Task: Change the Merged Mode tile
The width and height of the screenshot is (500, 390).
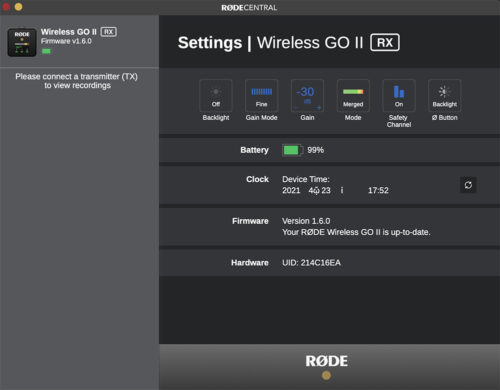Action: [x=353, y=96]
